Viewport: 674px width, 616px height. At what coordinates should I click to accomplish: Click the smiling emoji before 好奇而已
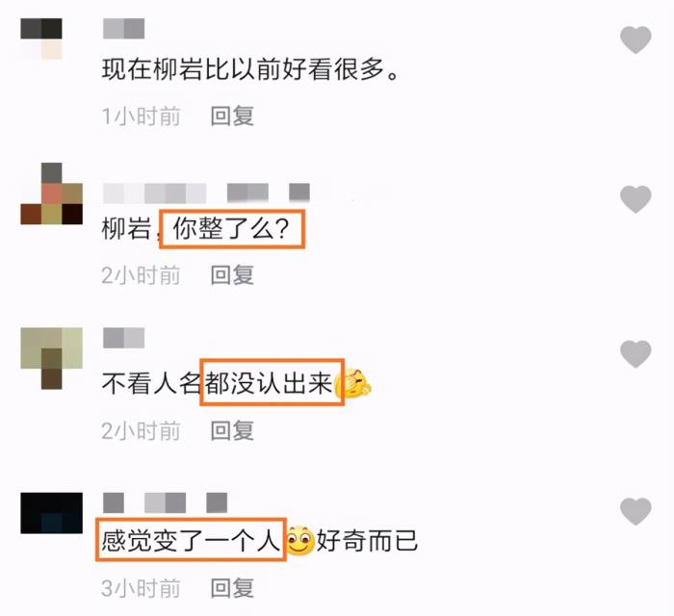(x=300, y=540)
